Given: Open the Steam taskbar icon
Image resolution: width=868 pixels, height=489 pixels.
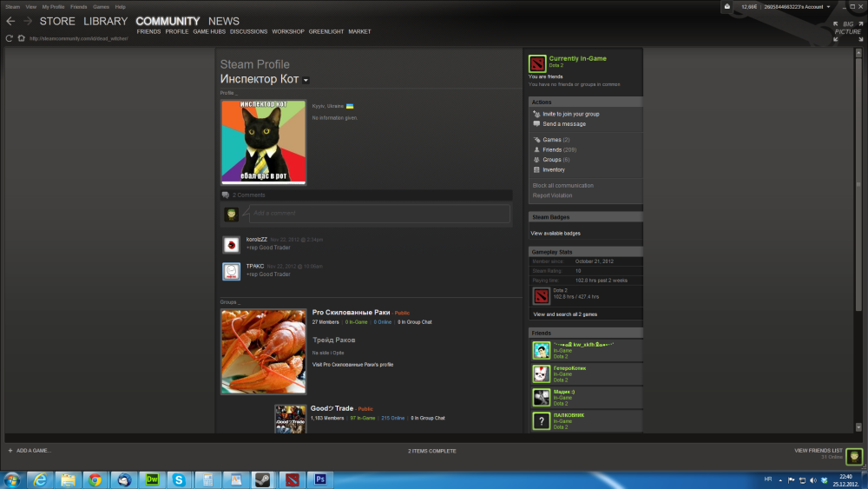Looking at the screenshot, I should [x=264, y=479].
